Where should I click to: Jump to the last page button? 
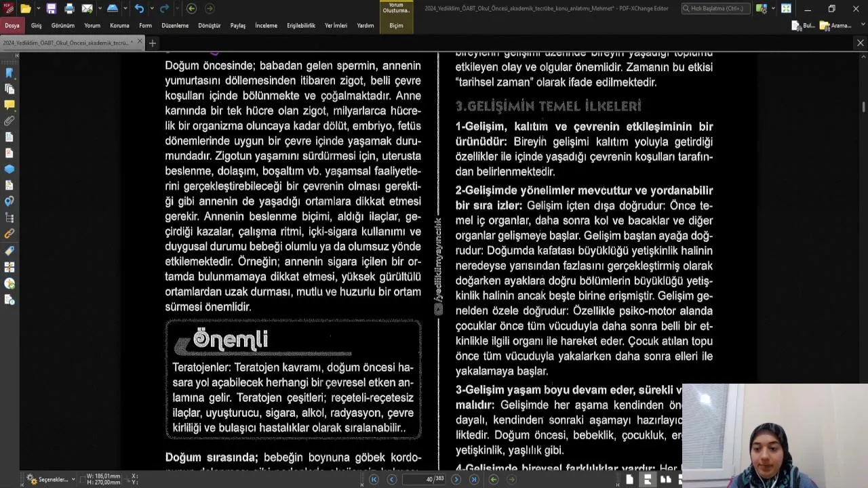474,479
